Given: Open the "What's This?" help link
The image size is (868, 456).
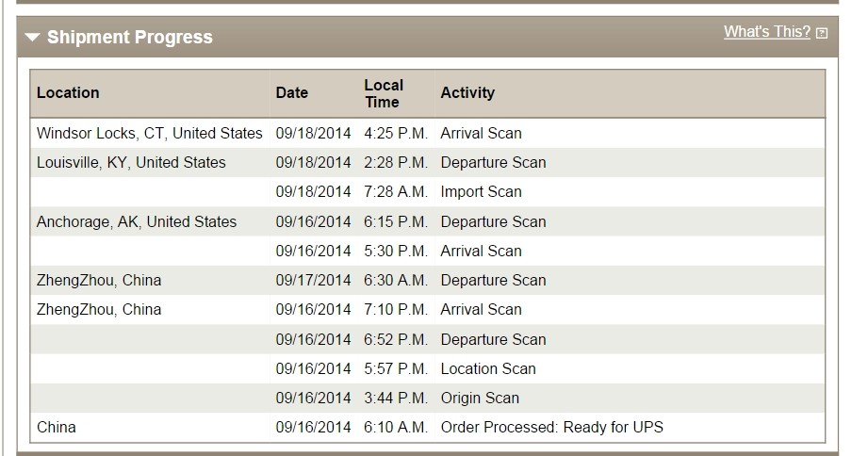Looking at the screenshot, I should pyautogui.click(x=766, y=32).
